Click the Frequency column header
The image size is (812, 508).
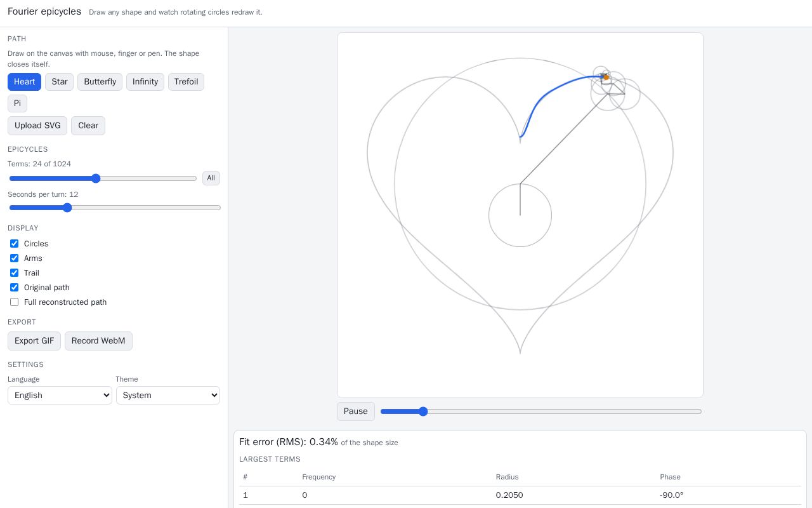point(318,477)
